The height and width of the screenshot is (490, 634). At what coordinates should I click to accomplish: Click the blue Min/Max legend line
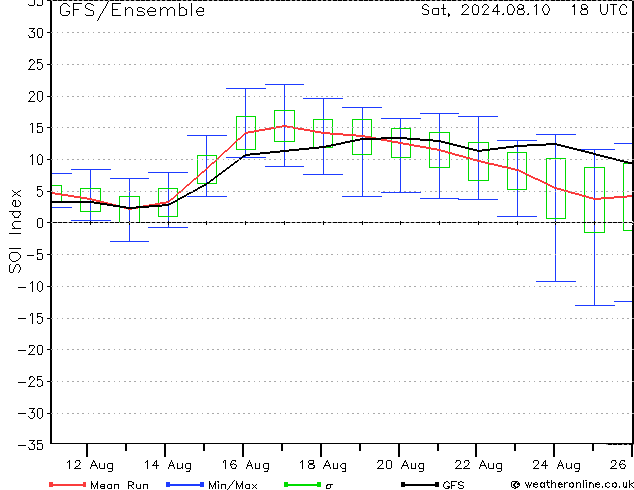pyautogui.click(x=185, y=484)
